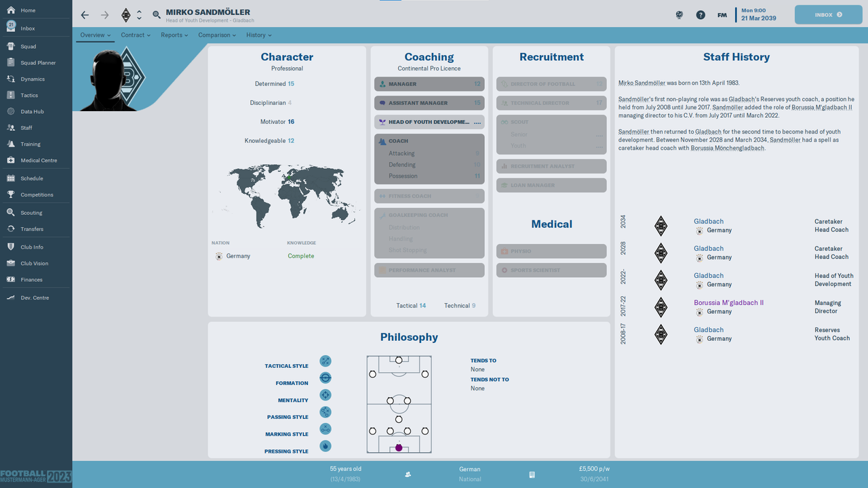Open the Data Hub icon
Viewport: 868px width, 488px height.
pyautogui.click(x=11, y=112)
